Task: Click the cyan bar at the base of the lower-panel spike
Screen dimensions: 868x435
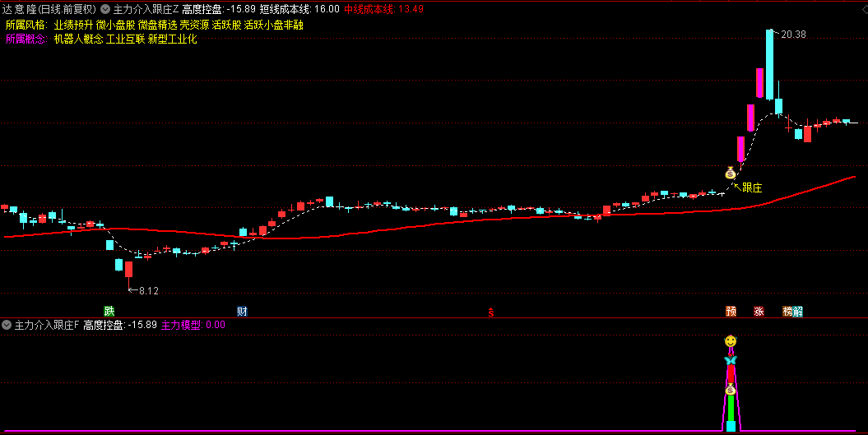Action: coord(731,426)
